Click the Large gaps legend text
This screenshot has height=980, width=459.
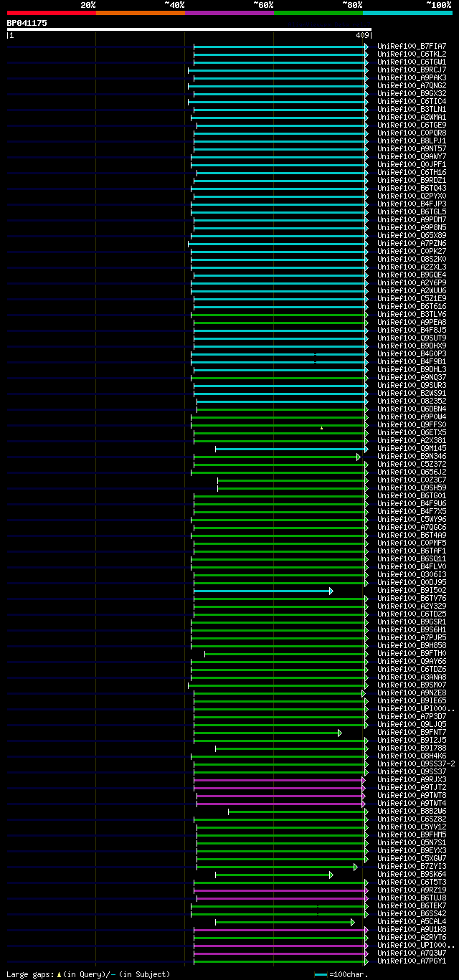click(x=89, y=974)
